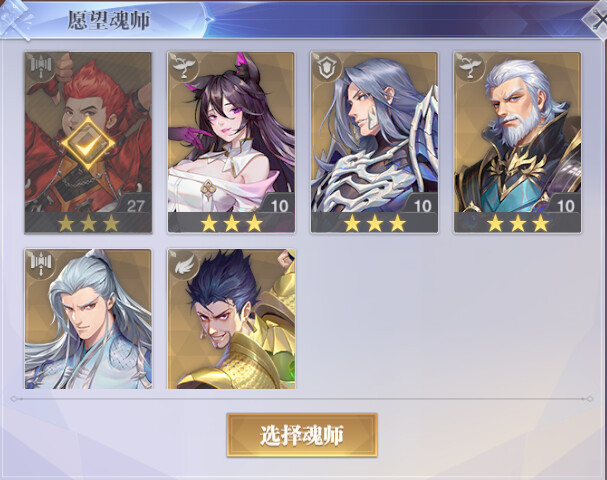Click the wing-class icon on golden-armor hero card
Viewport: 607px width, 480px height.
[183, 264]
